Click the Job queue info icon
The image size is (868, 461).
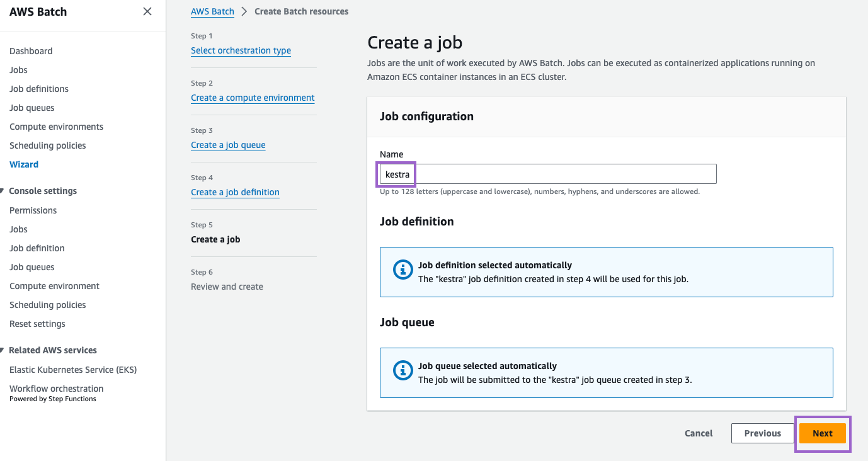click(x=403, y=371)
